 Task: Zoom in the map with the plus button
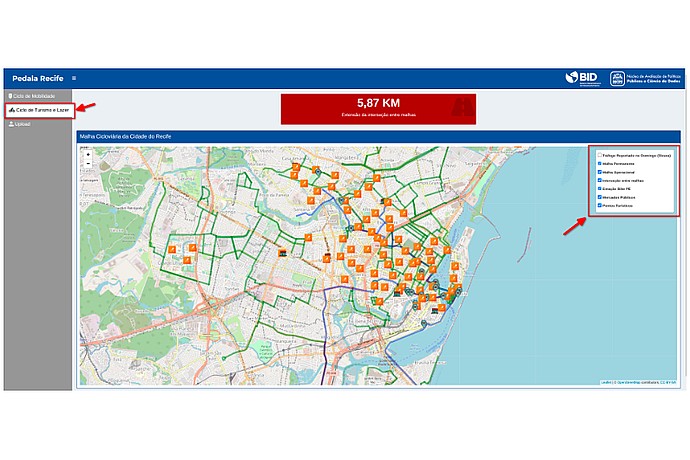[x=88, y=155]
